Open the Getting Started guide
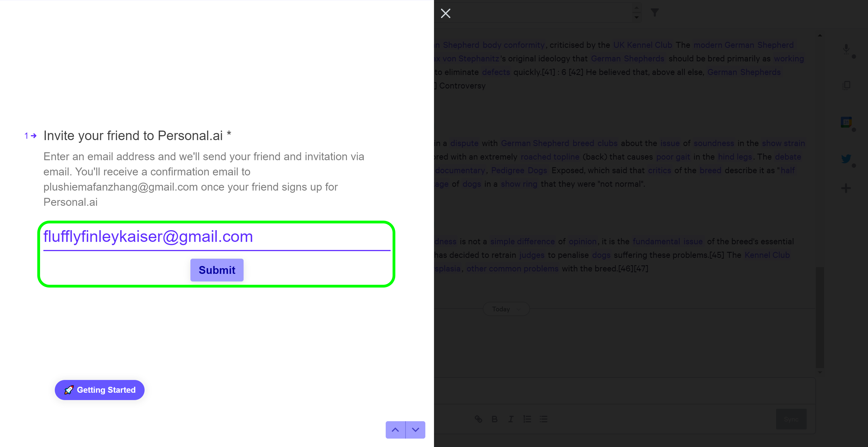The image size is (868, 447). tap(100, 390)
